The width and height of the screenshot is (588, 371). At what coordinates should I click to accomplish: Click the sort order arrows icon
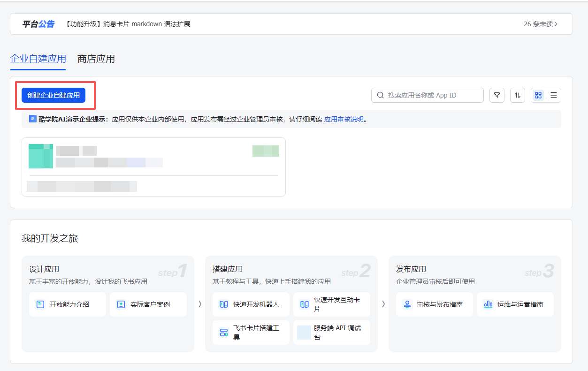(517, 95)
